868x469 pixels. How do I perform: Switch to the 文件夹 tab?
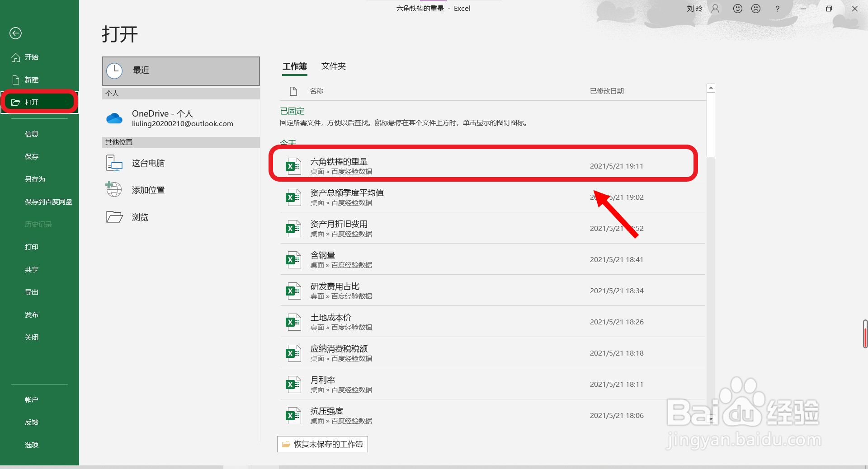(334, 66)
